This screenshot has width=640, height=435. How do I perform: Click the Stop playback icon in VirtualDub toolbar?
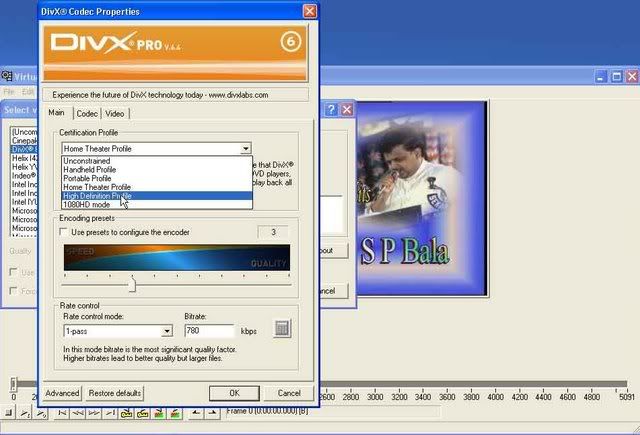[x=9, y=413]
